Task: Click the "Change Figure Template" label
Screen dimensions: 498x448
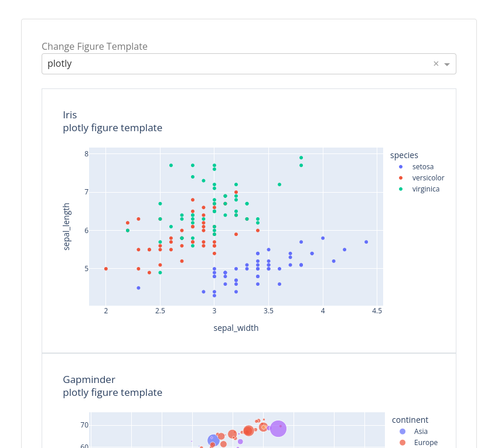Action: click(94, 46)
